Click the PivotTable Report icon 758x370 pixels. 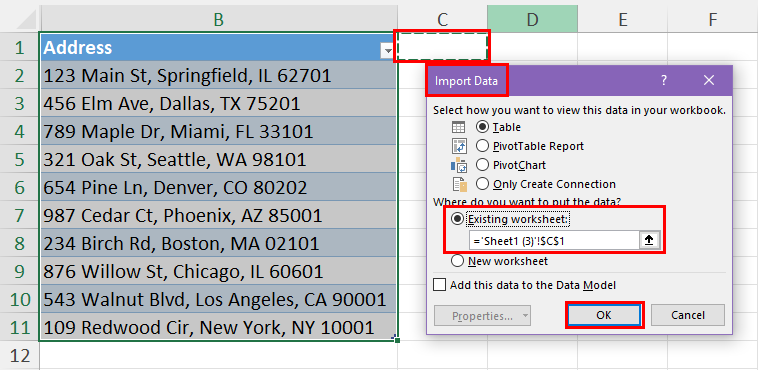tap(458, 146)
